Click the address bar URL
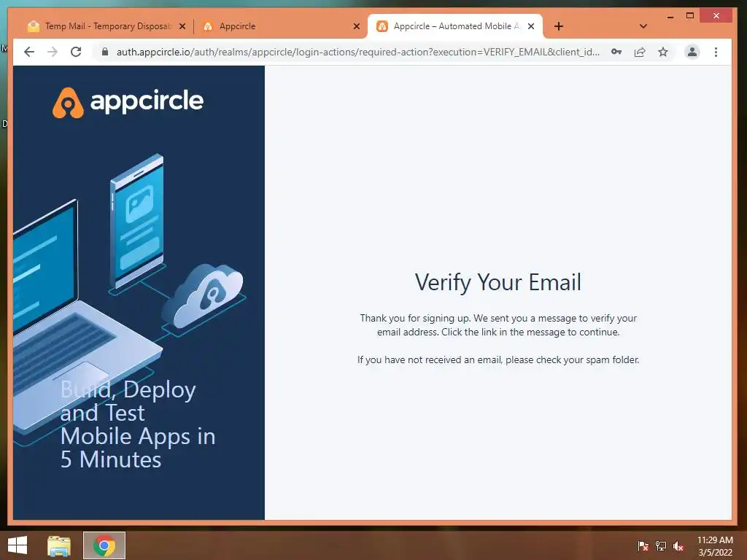 click(358, 52)
